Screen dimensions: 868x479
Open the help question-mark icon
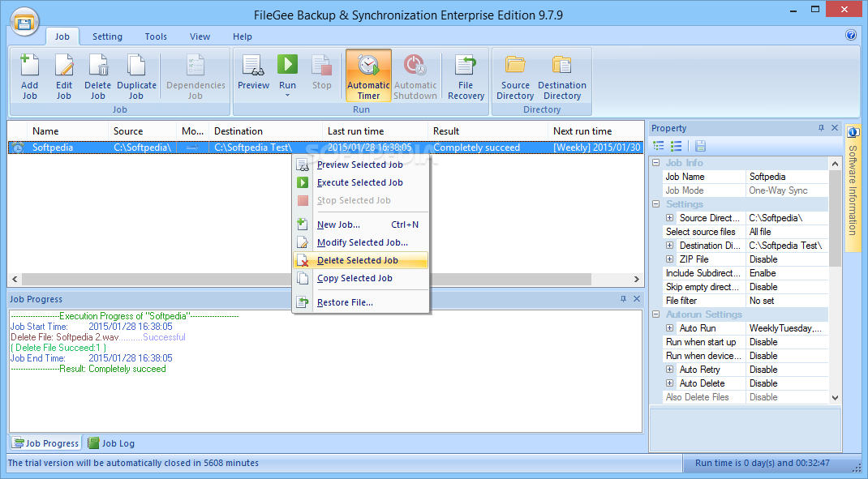[851, 35]
